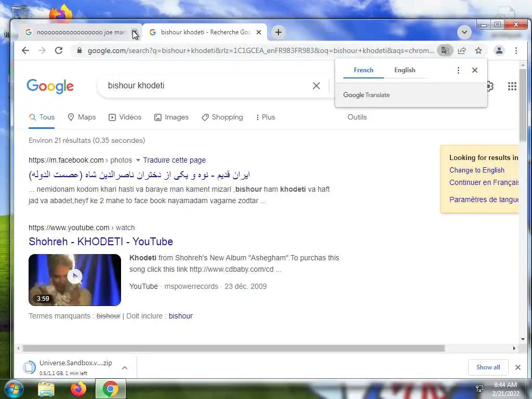Open the Chrome profile avatar
The image size is (532, 399).
[499, 50]
